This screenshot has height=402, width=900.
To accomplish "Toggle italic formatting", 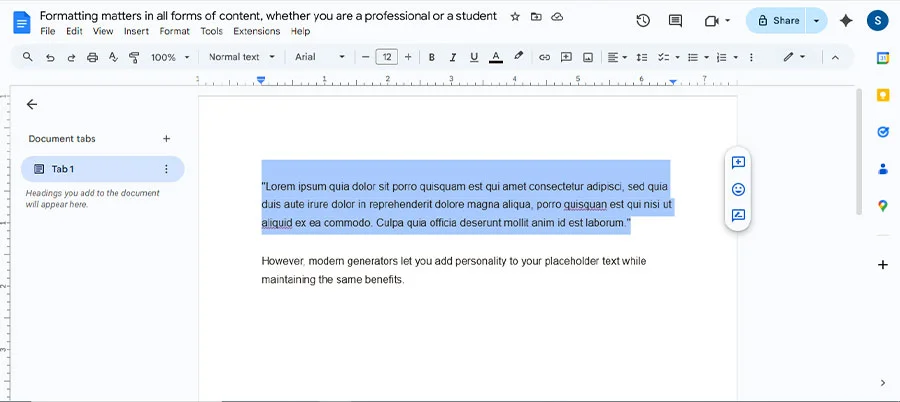I will [x=453, y=57].
